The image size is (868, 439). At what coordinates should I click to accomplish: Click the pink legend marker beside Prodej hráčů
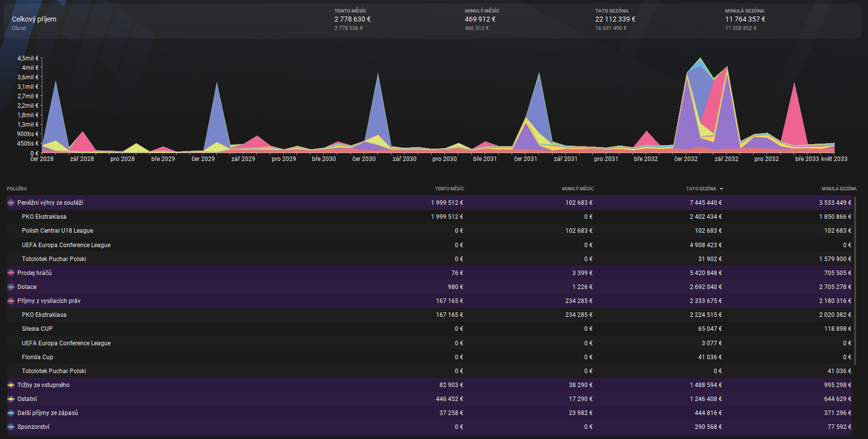(x=11, y=273)
